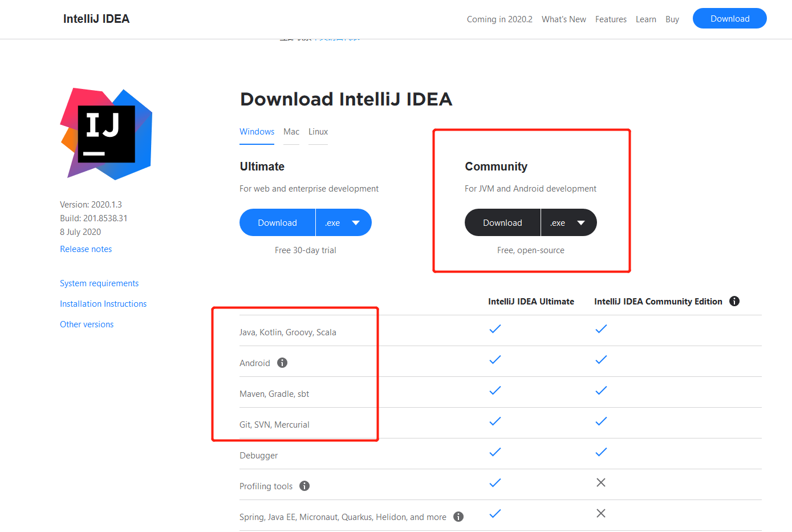Click 'Download IntelliJ IDEA' heading
This screenshot has width=792, height=532.
(x=346, y=99)
